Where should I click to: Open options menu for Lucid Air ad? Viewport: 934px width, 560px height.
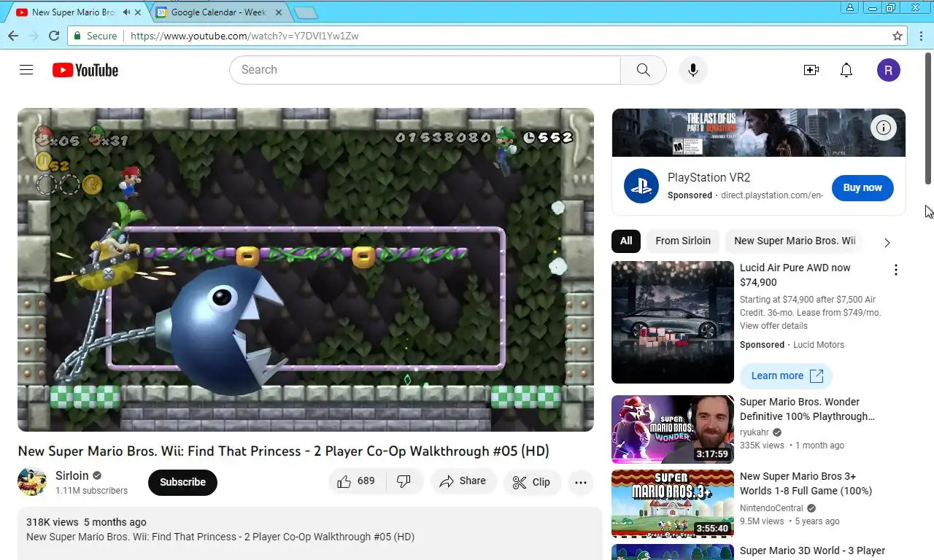tap(896, 270)
